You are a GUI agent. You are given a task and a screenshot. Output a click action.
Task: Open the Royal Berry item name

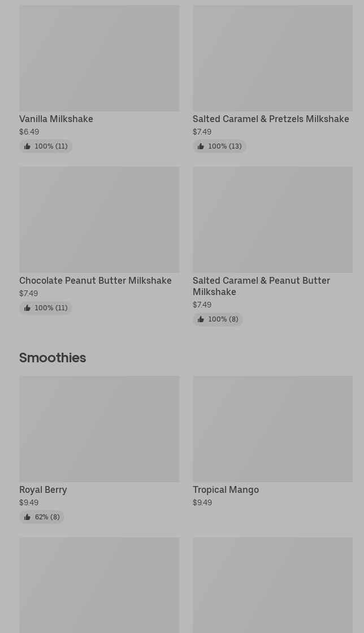click(x=43, y=490)
